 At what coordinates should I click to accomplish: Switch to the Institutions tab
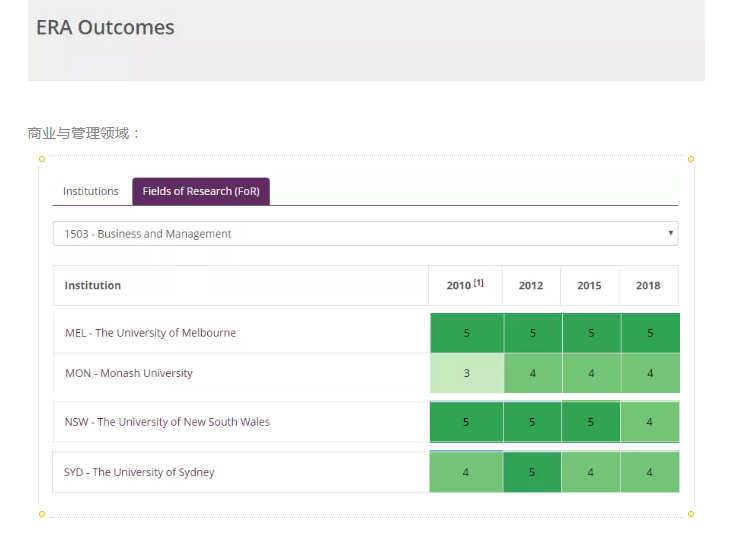tap(91, 191)
